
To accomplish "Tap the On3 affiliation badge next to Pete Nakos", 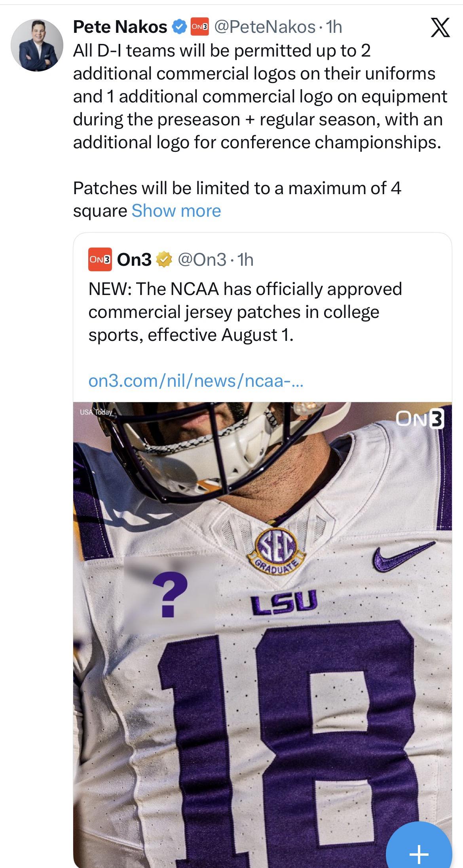I will [x=200, y=27].
